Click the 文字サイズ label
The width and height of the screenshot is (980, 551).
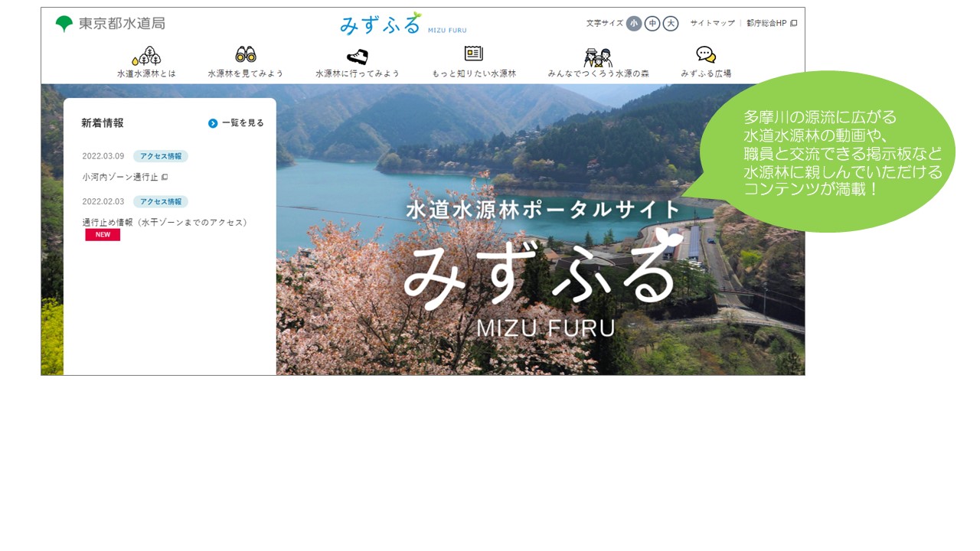point(605,23)
